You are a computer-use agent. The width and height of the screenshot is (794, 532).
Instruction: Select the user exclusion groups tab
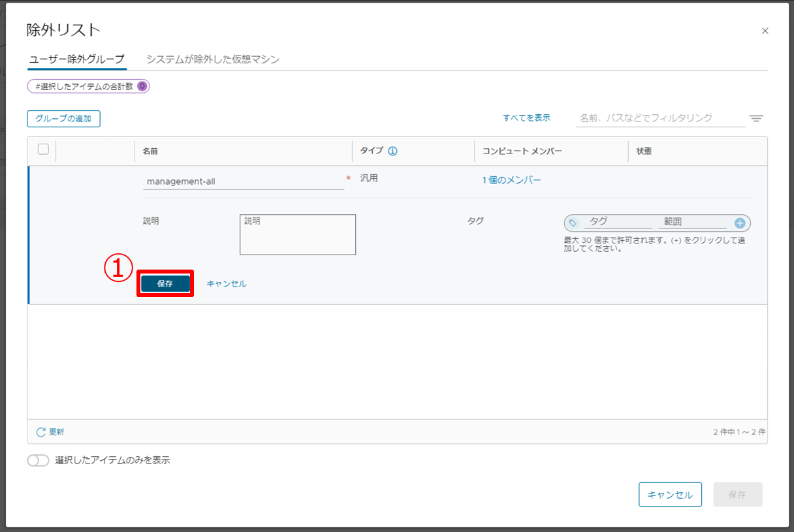(76, 59)
